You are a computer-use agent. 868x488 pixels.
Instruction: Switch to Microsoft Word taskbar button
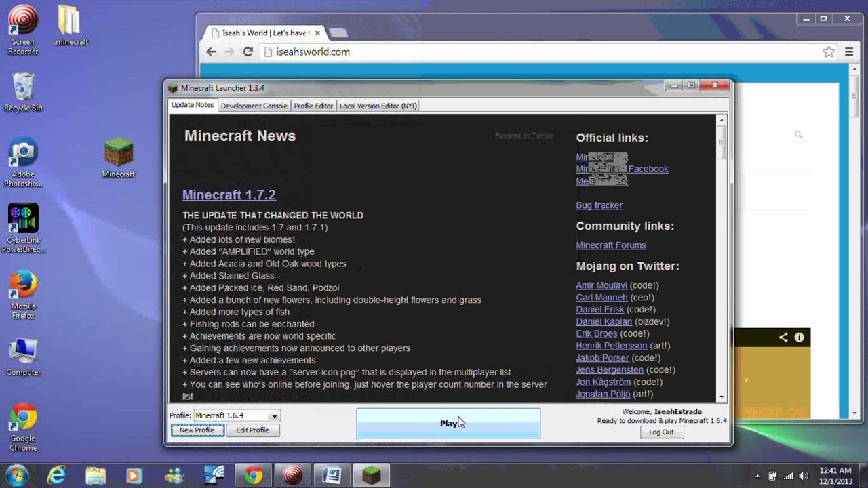pyautogui.click(x=332, y=476)
